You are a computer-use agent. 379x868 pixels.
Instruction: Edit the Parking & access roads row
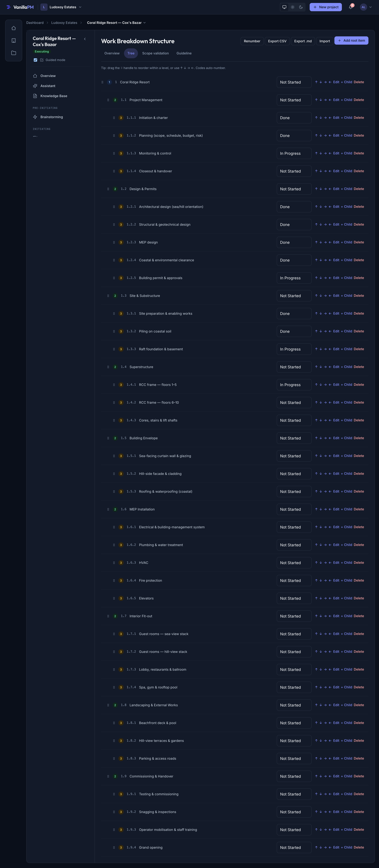(336, 759)
